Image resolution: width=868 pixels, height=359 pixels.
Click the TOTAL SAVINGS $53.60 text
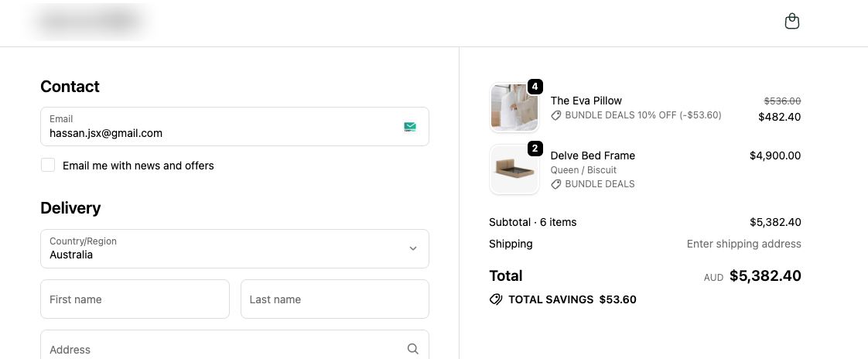pyautogui.click(x=572, y=299)
